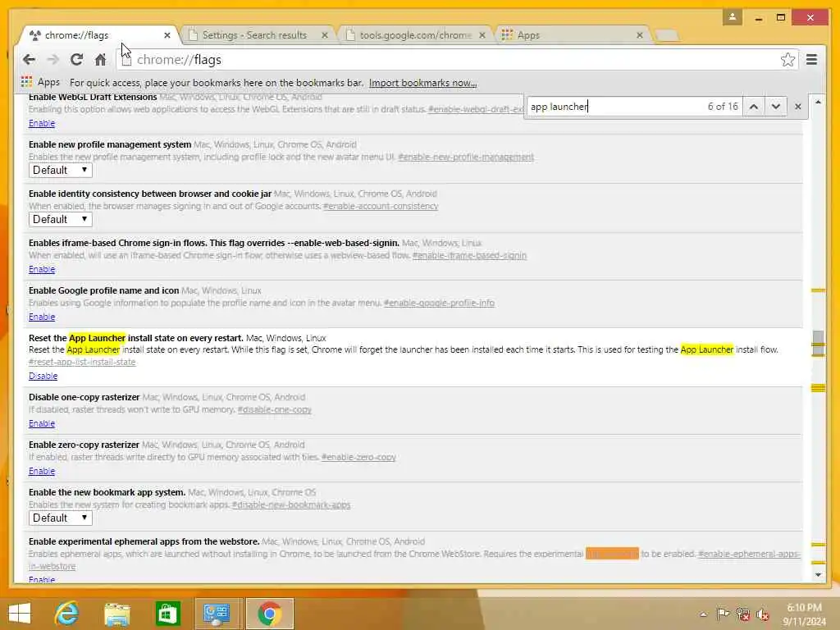This screenshot has width=840, height=630.
Task: Launch Internet Explorer from taskbar
Action: 67,614
